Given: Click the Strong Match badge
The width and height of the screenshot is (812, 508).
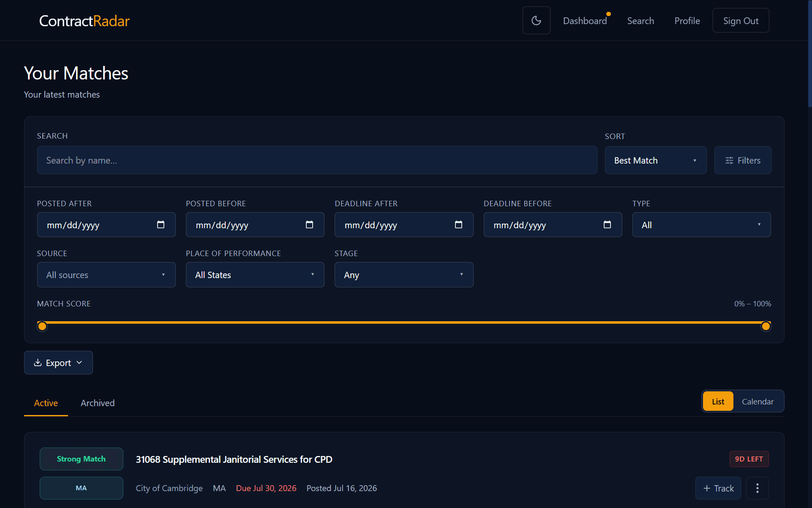Looking at the screenshot, I should (81, 459).
